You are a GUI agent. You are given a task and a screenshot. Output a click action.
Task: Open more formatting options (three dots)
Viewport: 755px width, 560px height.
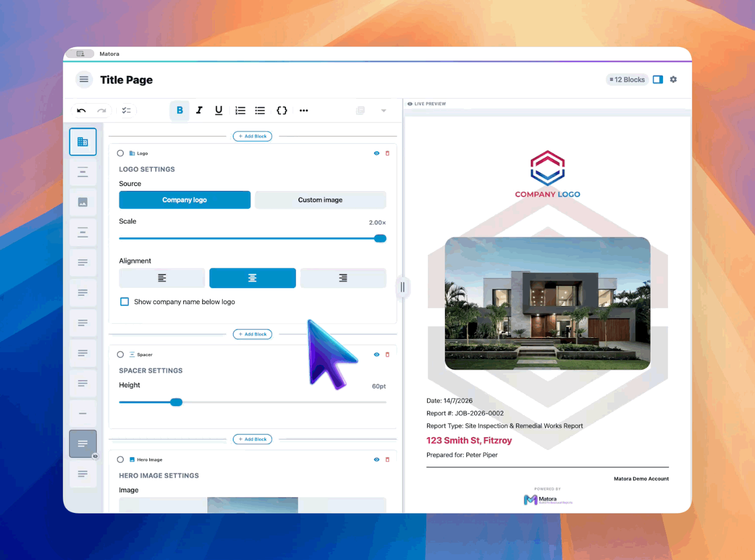pyautogui.click(x=304, y=110)
